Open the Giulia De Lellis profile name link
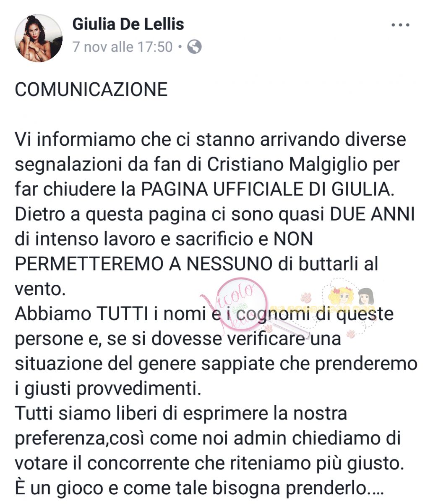 click(x=128, y=24)
